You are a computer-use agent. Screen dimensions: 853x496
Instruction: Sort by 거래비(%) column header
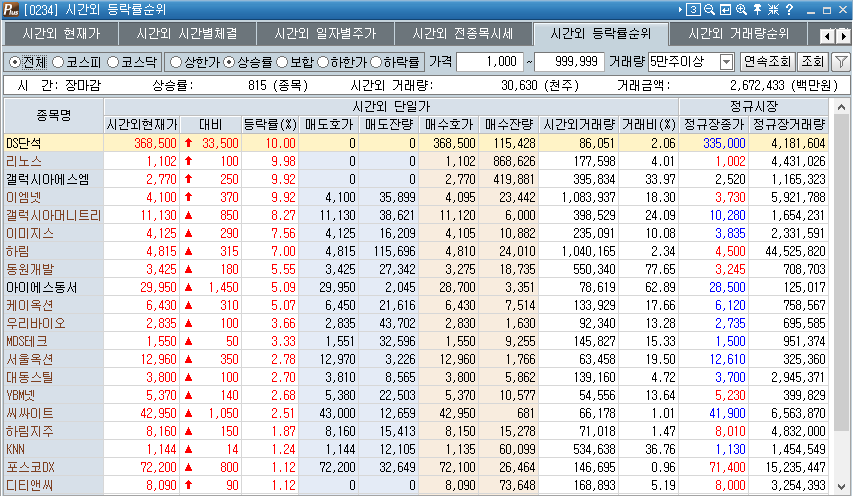point(648,125)
